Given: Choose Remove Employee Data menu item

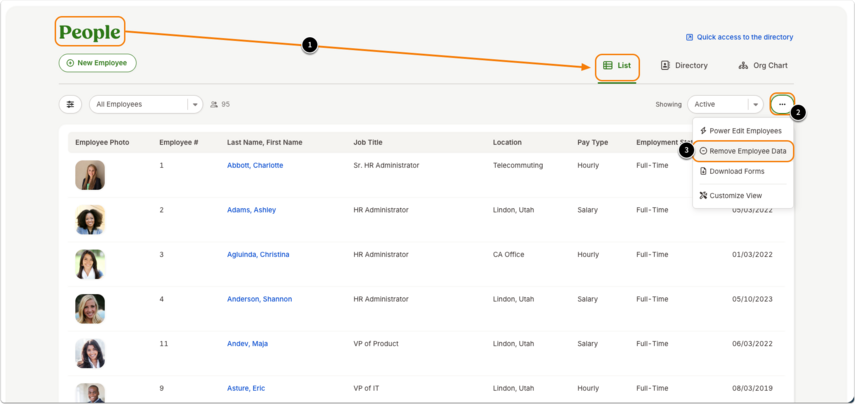Looking at the screenshot, I should 743,151.
